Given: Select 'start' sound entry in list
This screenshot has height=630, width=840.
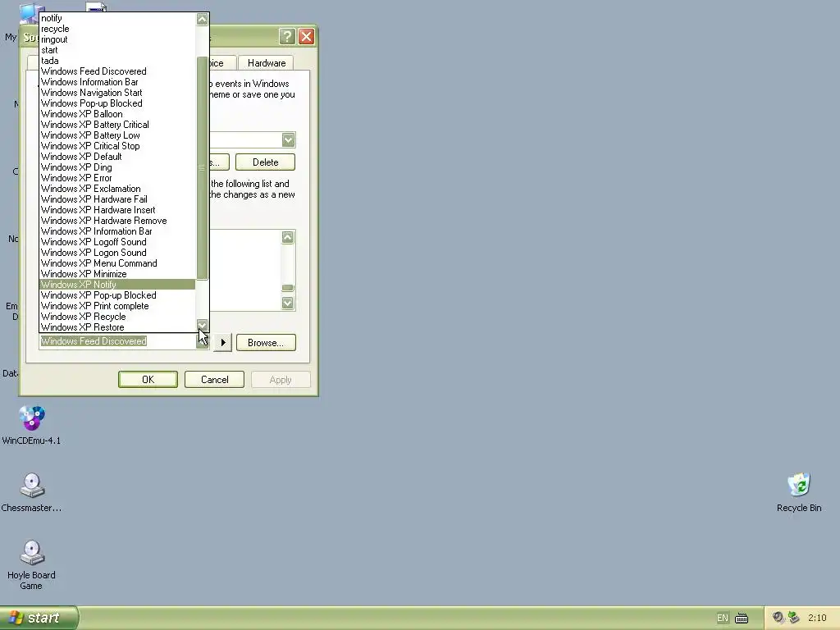Looking at the screenshot, I should (118, 50).
